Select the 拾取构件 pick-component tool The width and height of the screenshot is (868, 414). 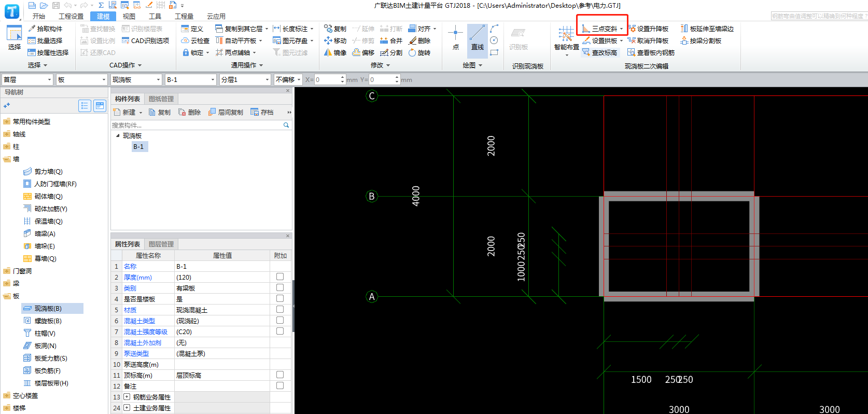coord(45,29)
